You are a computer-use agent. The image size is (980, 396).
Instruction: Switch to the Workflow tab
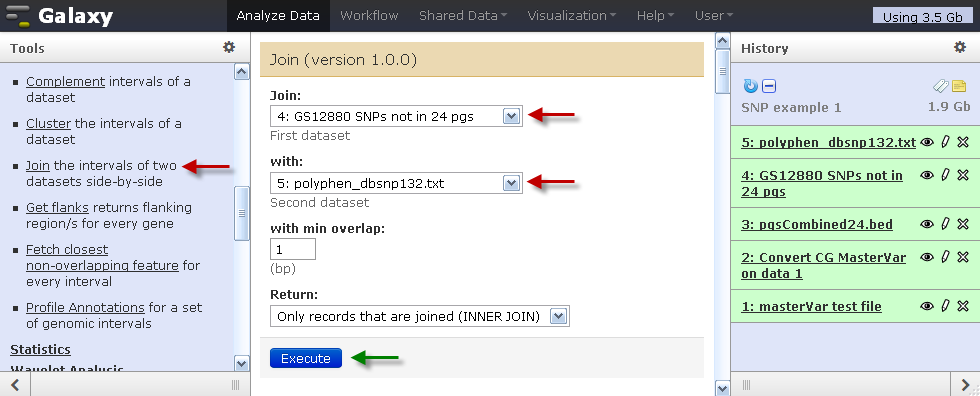point(369,16)
